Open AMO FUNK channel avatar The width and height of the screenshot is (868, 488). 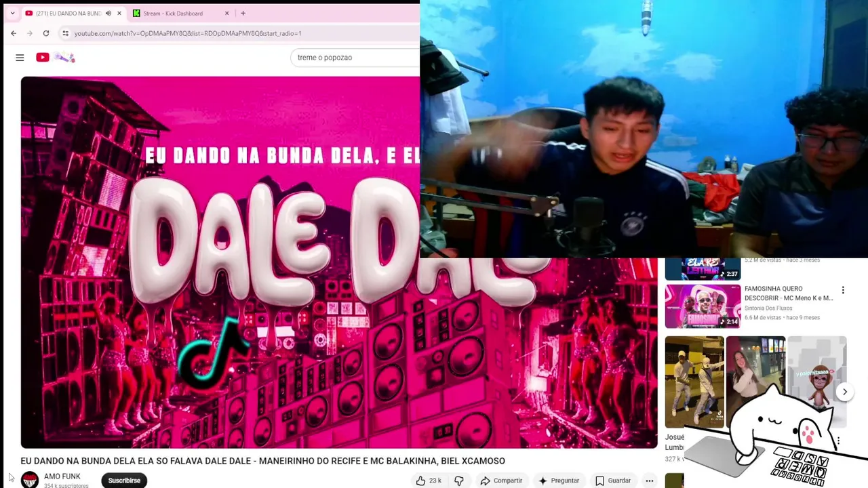coord(30,480)
